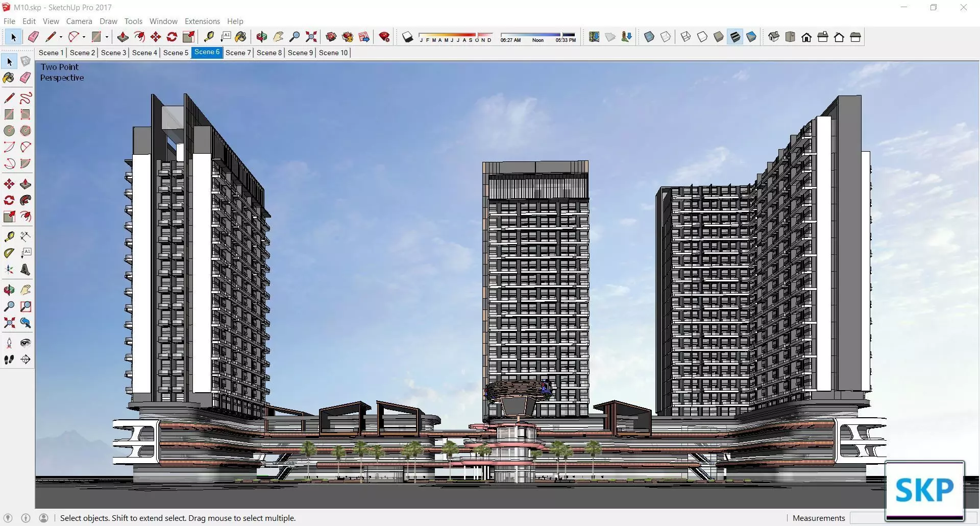
Task: Click Make Component in left toolbar
Action: 26,62
